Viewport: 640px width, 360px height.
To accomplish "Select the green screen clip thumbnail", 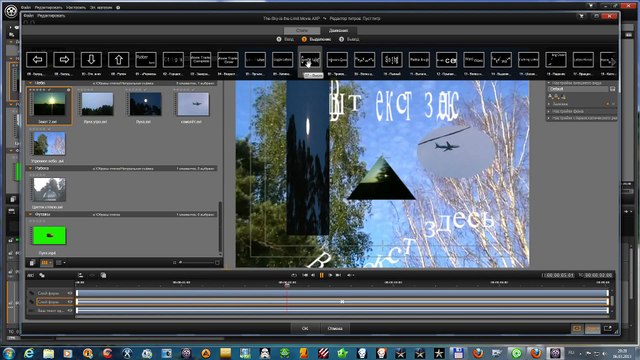I will (49, 236).
